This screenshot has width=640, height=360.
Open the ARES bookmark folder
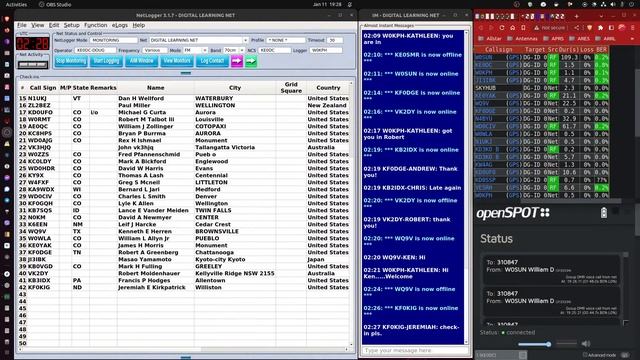[580, 38]
